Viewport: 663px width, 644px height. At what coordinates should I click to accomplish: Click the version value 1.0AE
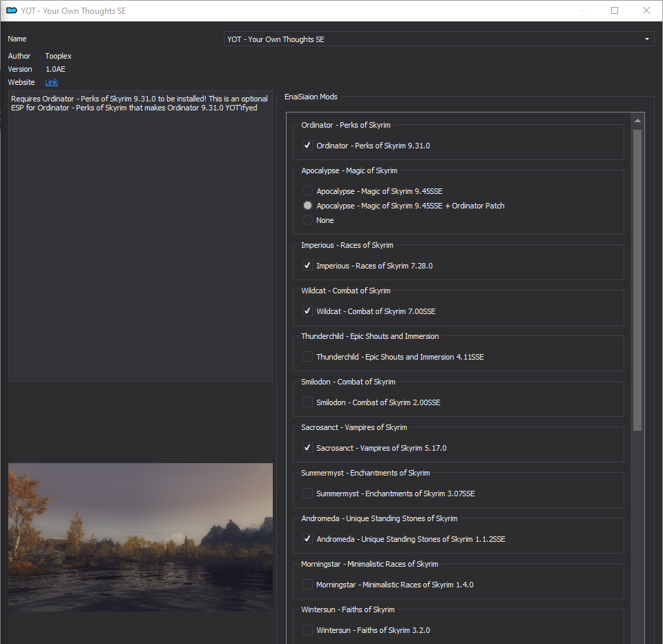point(55,69)
